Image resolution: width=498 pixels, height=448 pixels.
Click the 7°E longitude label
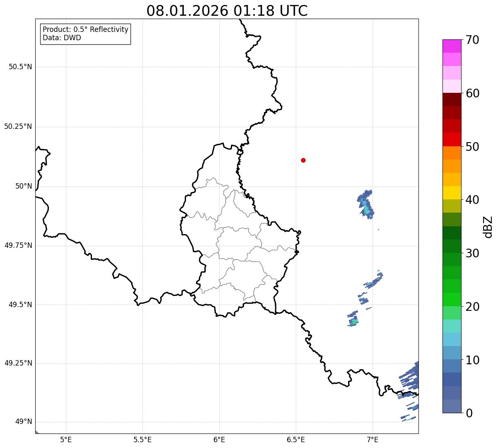372,439
